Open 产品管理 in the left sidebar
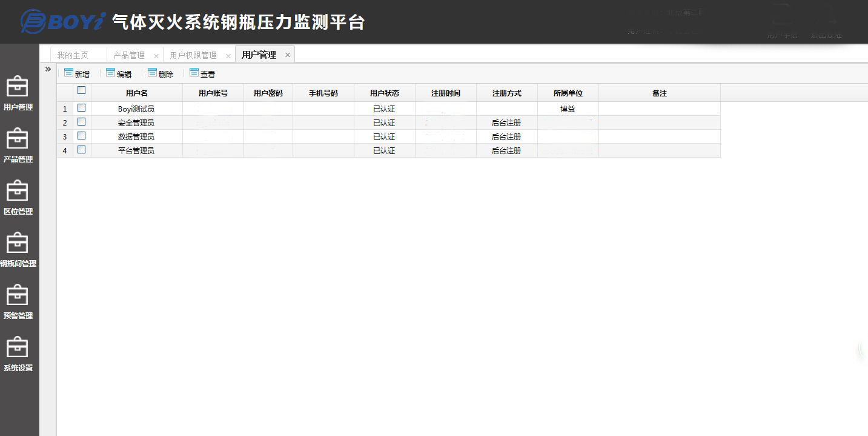 (18, 146)
